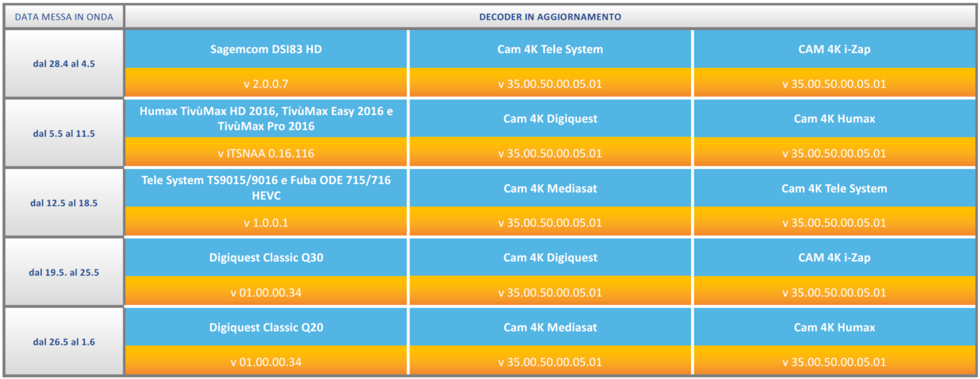Click version v 2.0.0.7

[266, 83]
